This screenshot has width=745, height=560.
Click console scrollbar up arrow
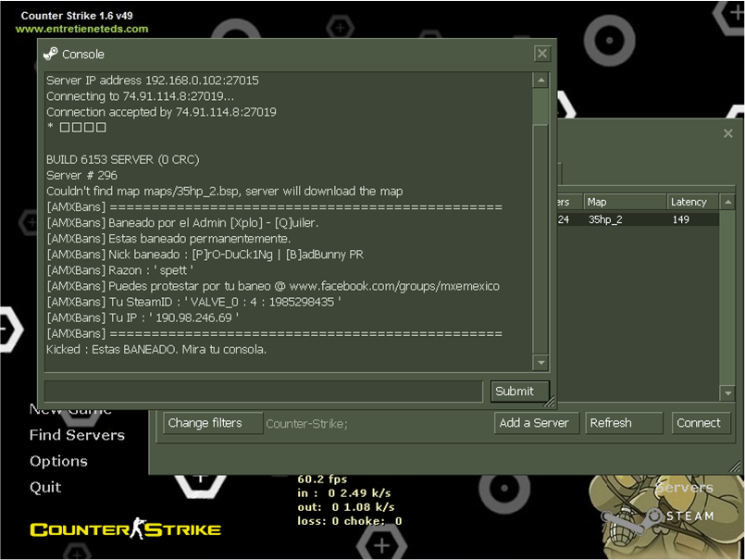[x=540, y=81]
